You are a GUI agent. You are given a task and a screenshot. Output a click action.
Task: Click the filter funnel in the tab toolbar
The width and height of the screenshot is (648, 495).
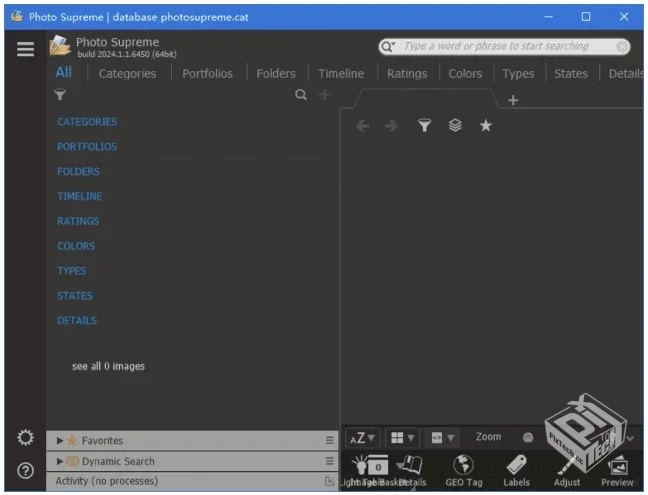tap(424, 126)
